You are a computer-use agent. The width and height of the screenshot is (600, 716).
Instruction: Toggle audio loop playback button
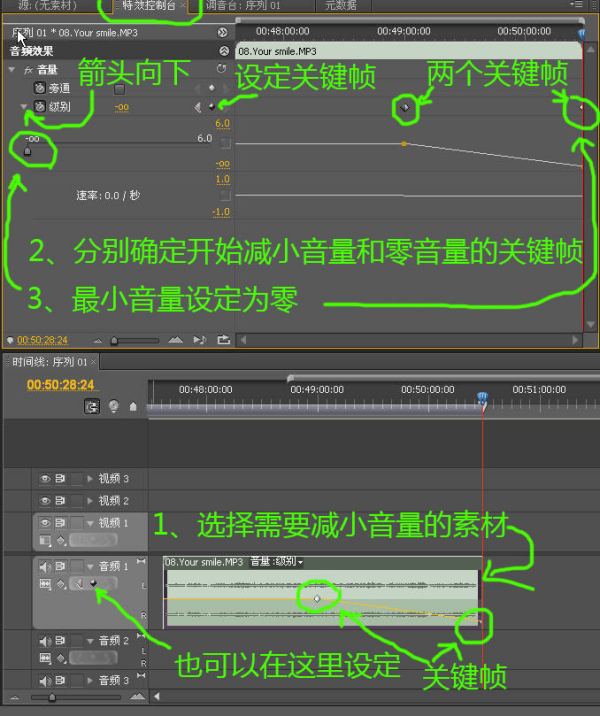point(224,340)
